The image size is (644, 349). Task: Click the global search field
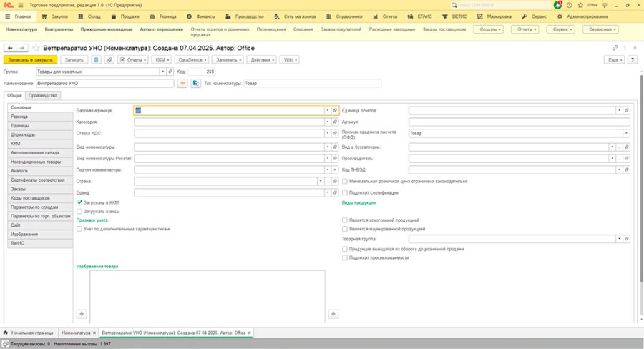tap(501, 5)
